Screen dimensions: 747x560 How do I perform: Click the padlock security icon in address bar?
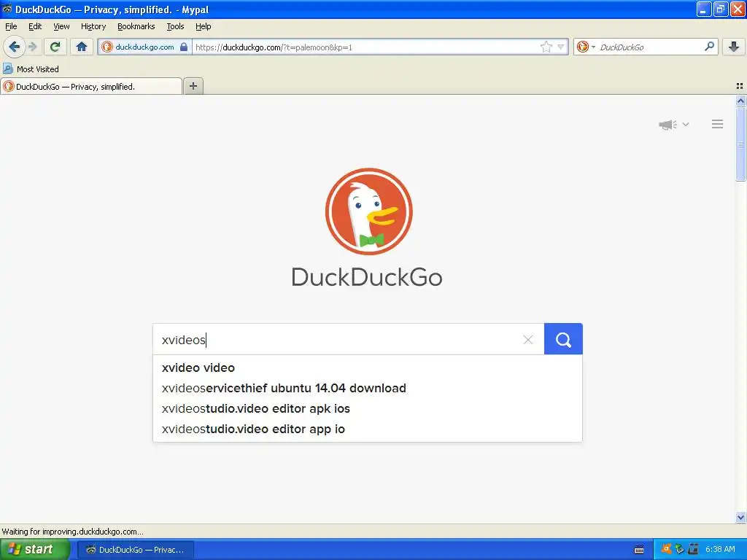(x=184, y=47)
